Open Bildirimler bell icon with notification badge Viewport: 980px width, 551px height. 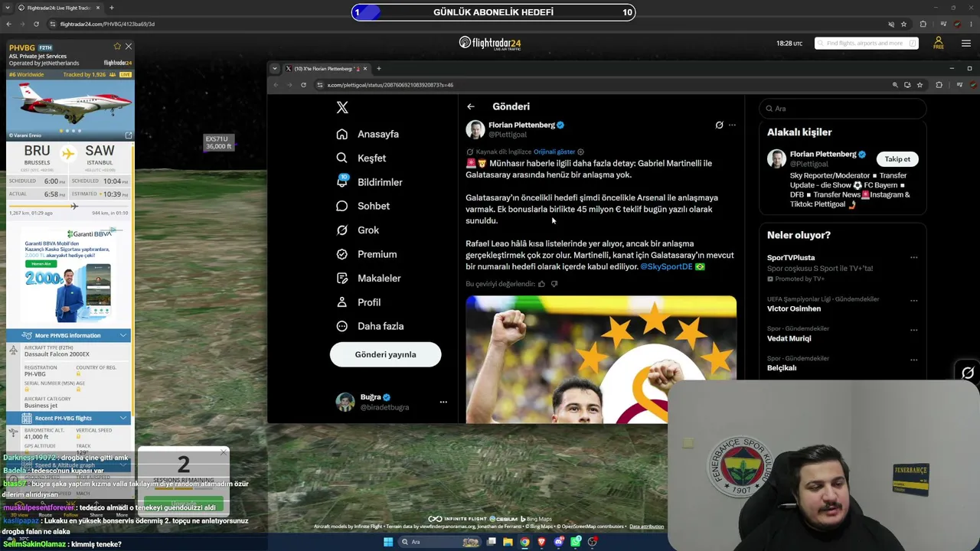coord(342,181)
